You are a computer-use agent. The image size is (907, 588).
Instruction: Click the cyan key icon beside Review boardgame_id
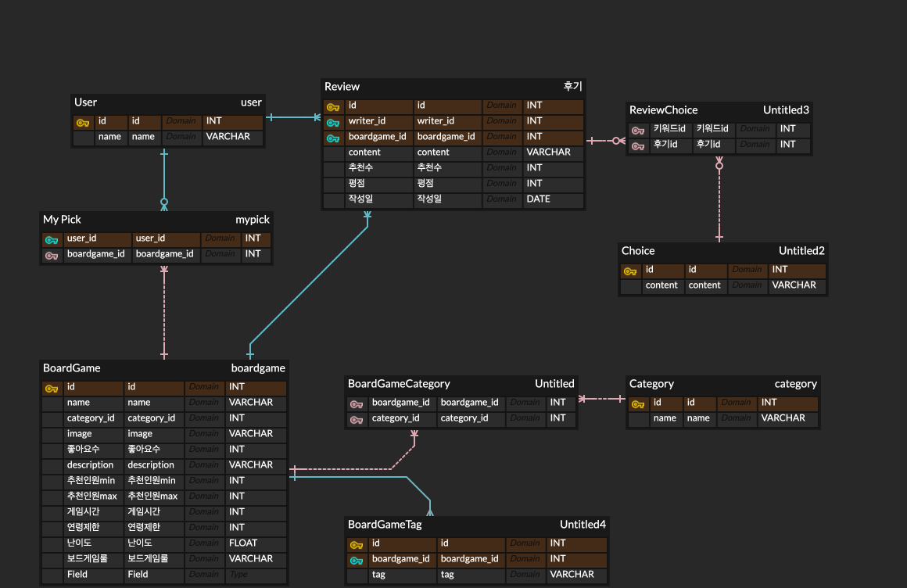[333, 138]
